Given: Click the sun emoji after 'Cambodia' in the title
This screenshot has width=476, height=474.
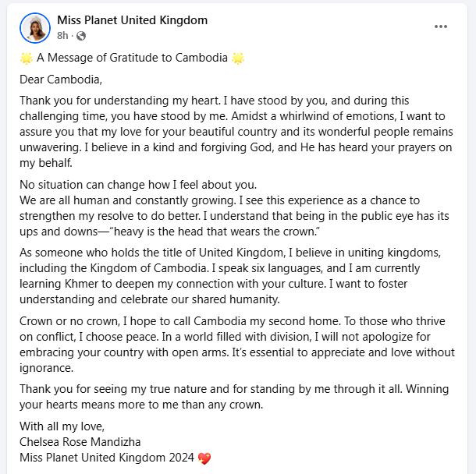Looking at the screenshot, I should (x=238, y=58).
